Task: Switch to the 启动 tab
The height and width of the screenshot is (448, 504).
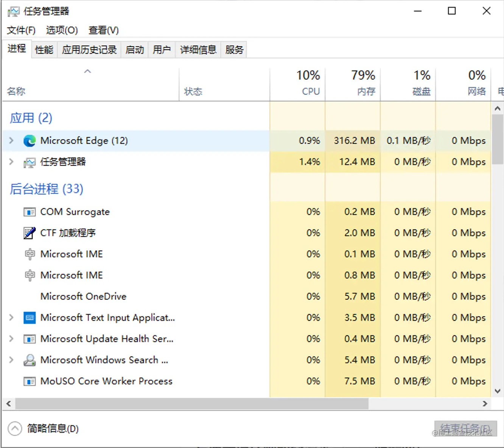Action: click(x=135, y=50)
